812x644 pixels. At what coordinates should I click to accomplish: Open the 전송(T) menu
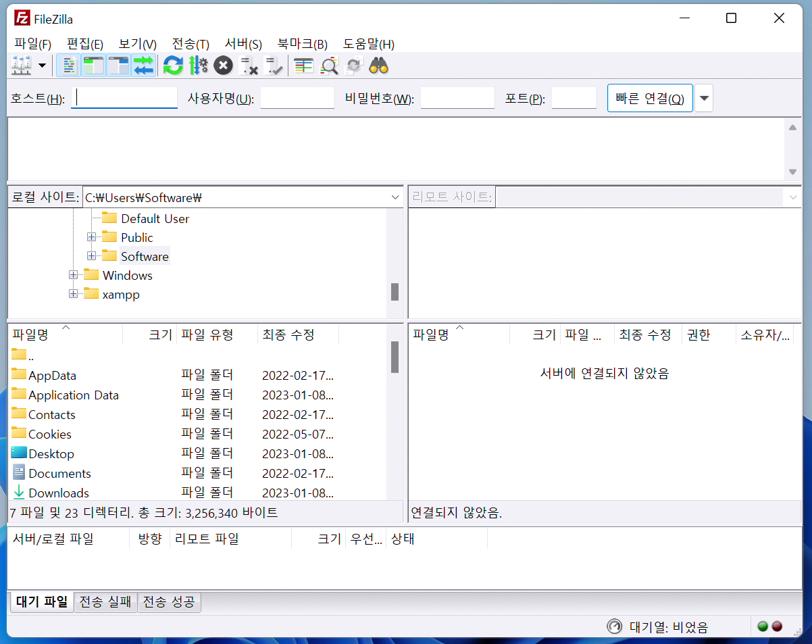pyautogui.click(x=191, y=44)
